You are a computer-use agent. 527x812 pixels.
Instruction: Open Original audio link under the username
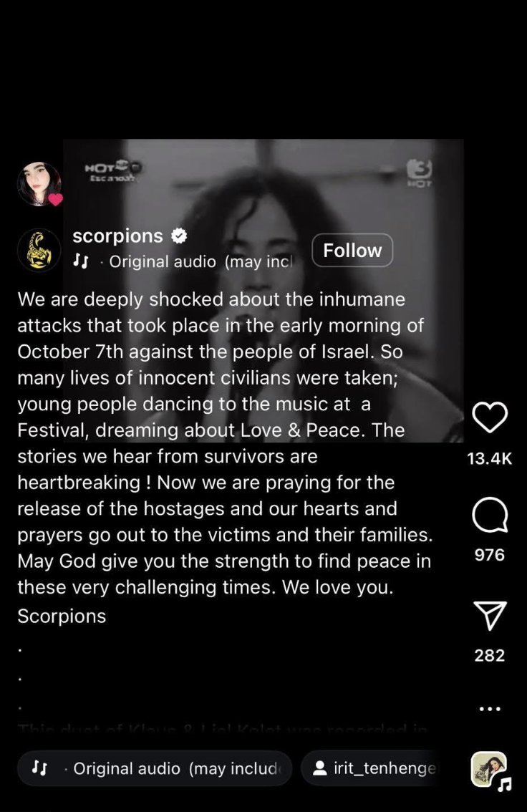[201, 261]
